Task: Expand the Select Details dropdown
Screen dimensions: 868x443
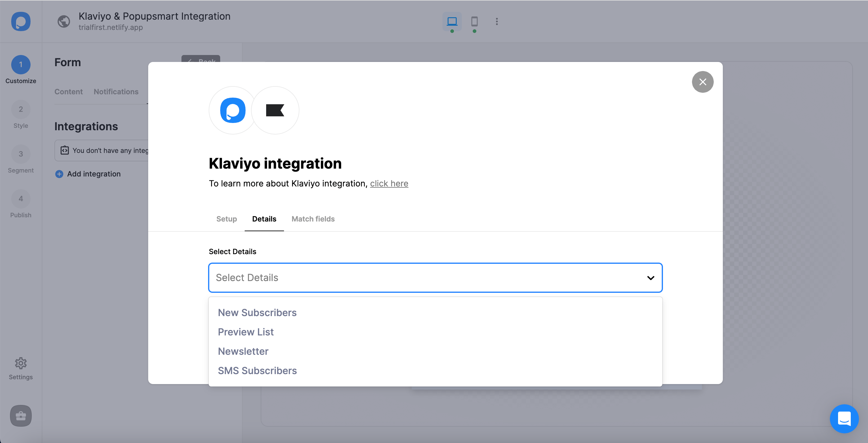Action: click(436, 277)
